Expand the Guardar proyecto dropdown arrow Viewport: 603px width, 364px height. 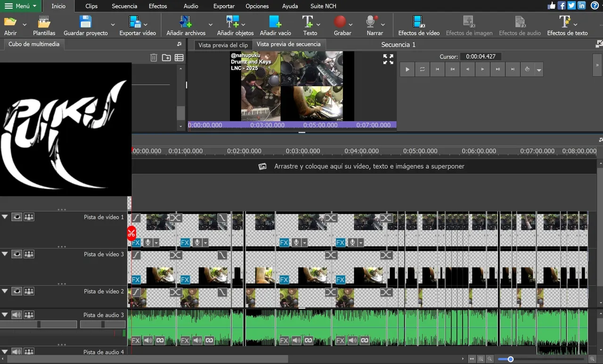[x=113, y=24]
